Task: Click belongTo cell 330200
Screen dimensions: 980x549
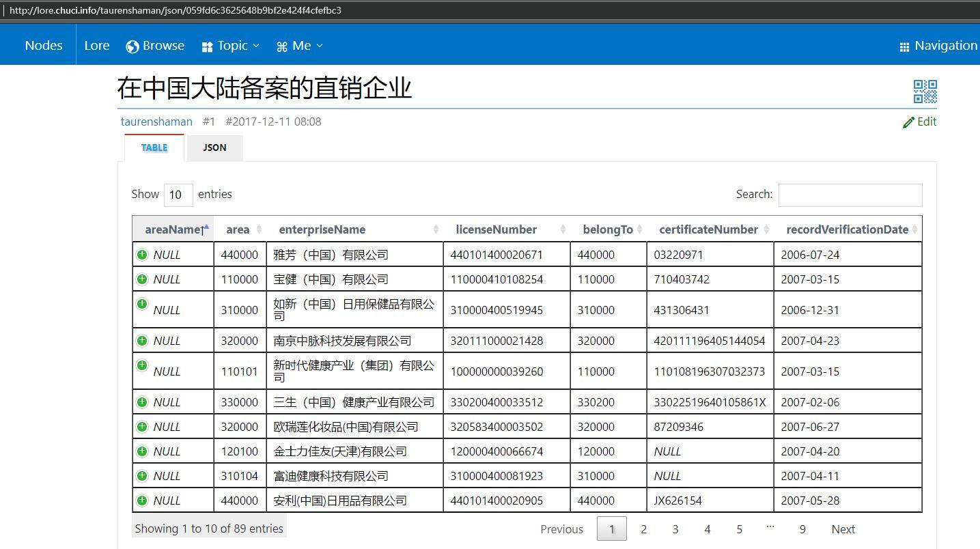Action: coord(596,402)
